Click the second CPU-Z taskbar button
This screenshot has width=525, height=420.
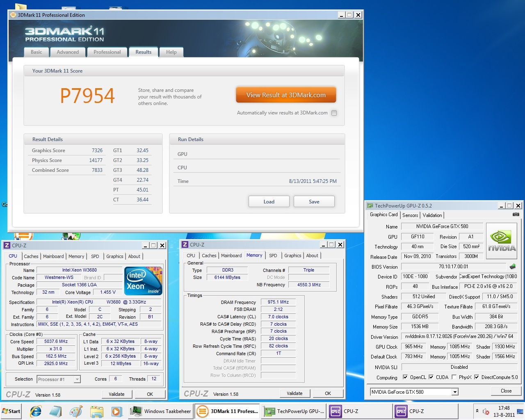(x=426, y=411)
